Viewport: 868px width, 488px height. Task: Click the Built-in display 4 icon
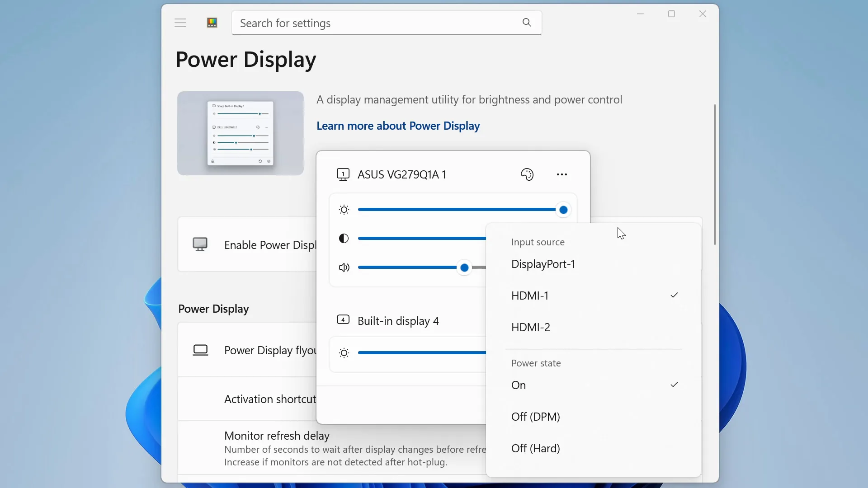click(343, 320)
